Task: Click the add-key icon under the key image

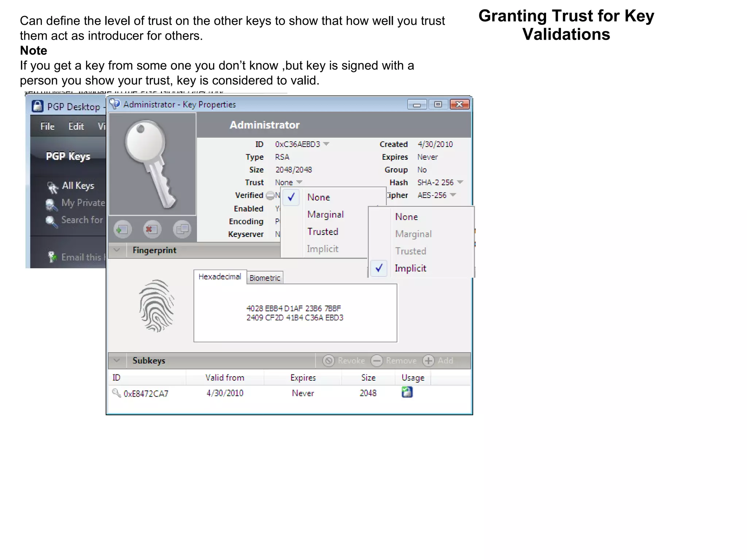Action: [122, 229]
